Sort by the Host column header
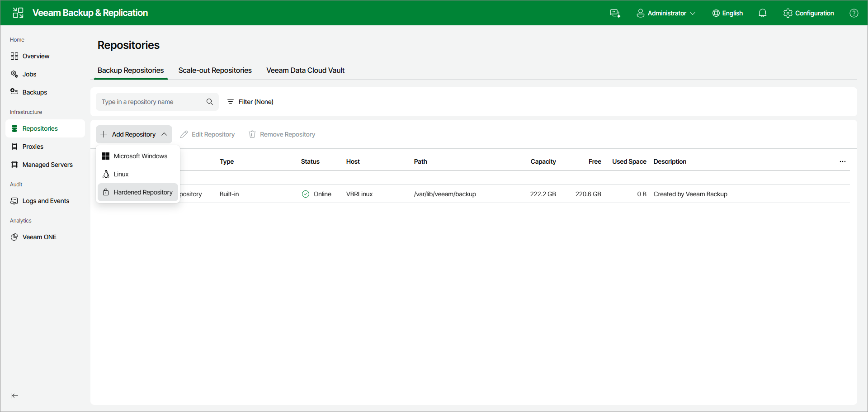 (x=353, y=161)
